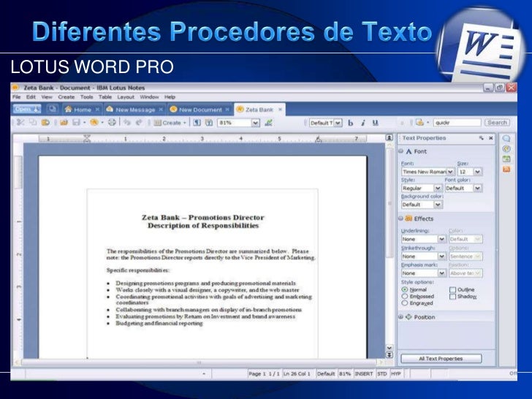Viewport: 532px width, 399px height.
Task: Click the horizontal scrollbar under document
Action: pyautogui.click(x=199, y=362)
